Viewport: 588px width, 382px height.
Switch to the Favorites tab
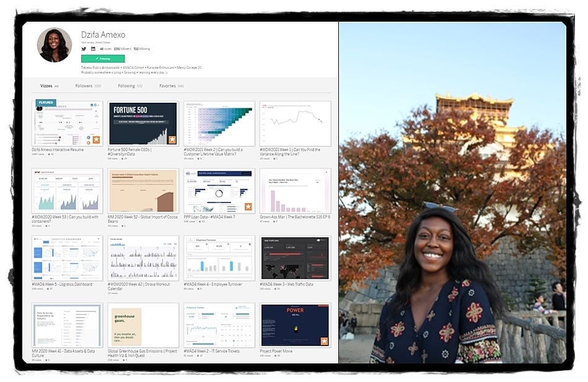coord(172,86)
